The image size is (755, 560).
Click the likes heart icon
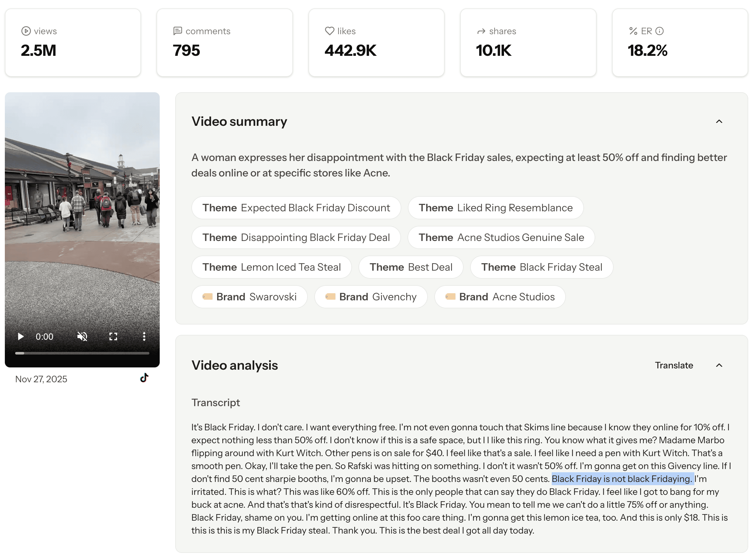point(329,31)
